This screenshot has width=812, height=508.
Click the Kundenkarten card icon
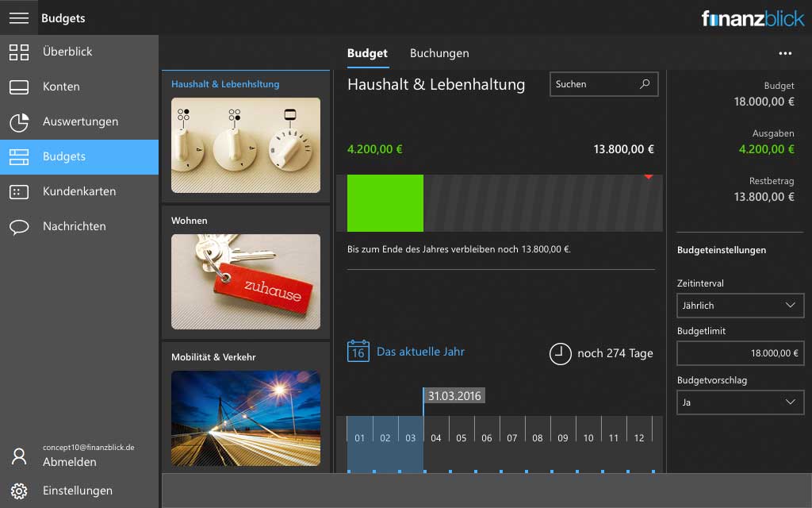[x=19, y=192]
